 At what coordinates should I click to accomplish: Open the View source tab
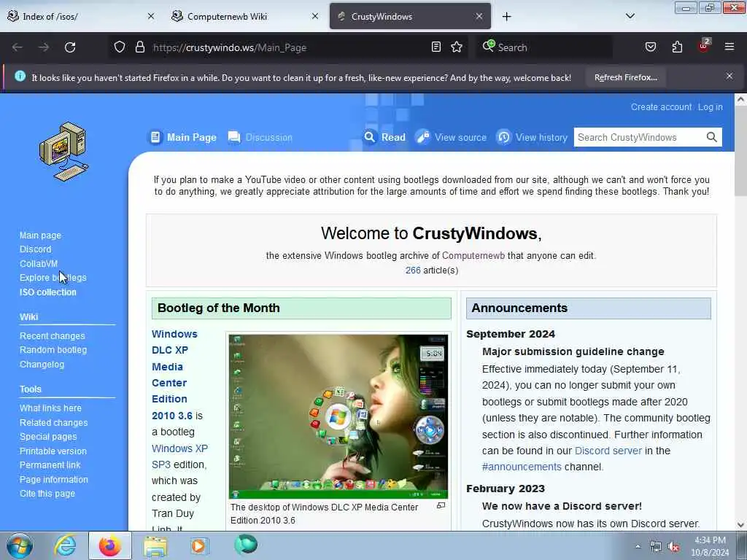pos(451,137)
